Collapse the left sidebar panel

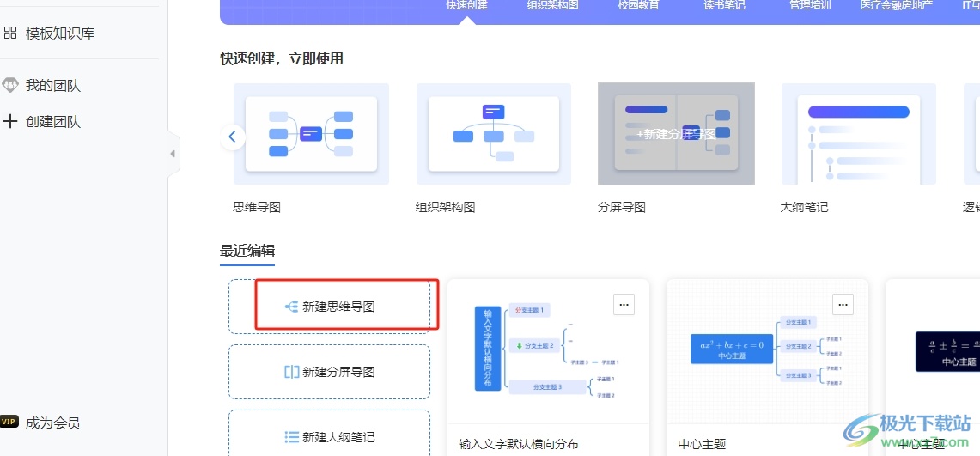(173, 154)
